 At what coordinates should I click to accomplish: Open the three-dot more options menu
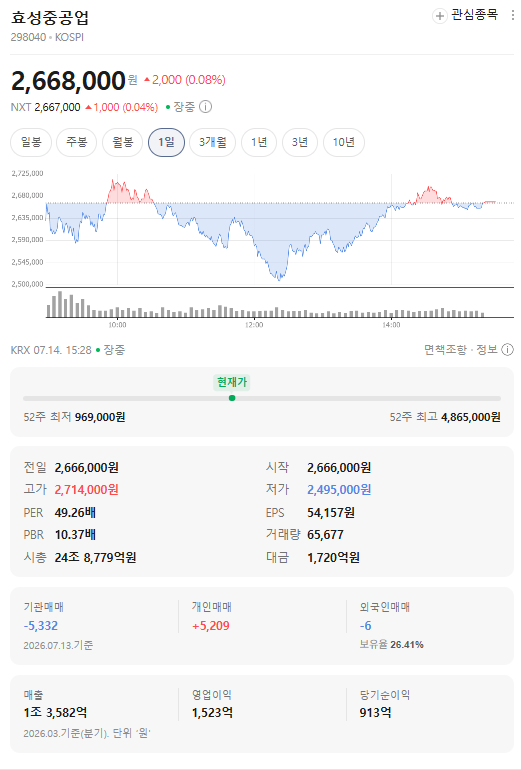tap(513, 15)
